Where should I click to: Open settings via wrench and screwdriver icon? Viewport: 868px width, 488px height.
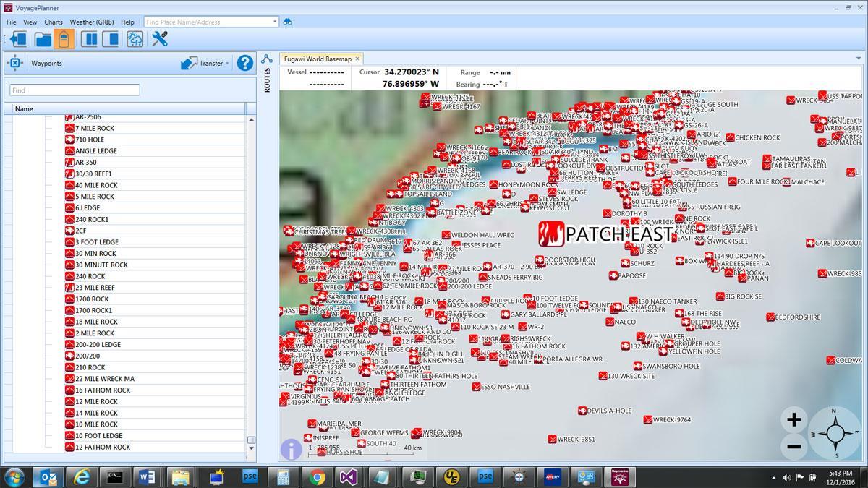(x=159, y=39)
